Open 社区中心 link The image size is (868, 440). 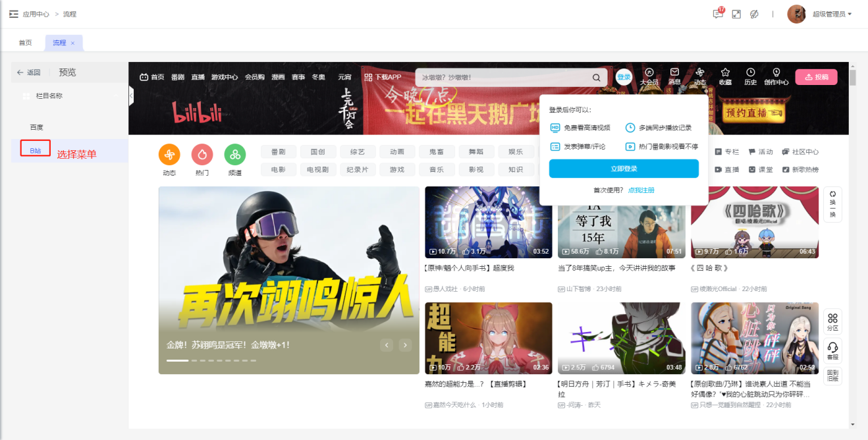(800, 151)
